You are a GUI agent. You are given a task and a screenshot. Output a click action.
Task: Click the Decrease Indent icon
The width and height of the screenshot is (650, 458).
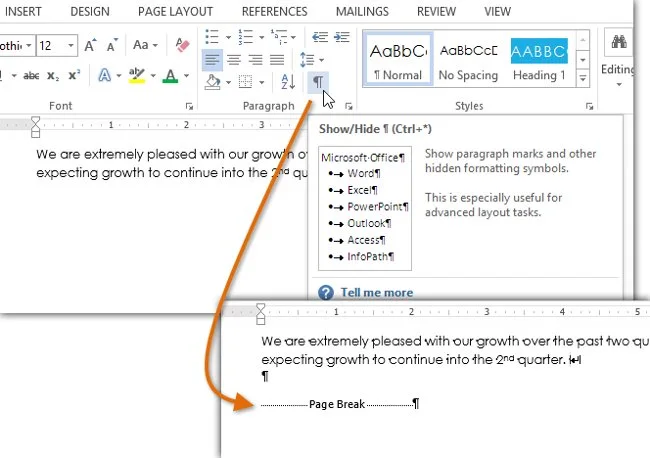pyautogui.click(x=320, y=37)
